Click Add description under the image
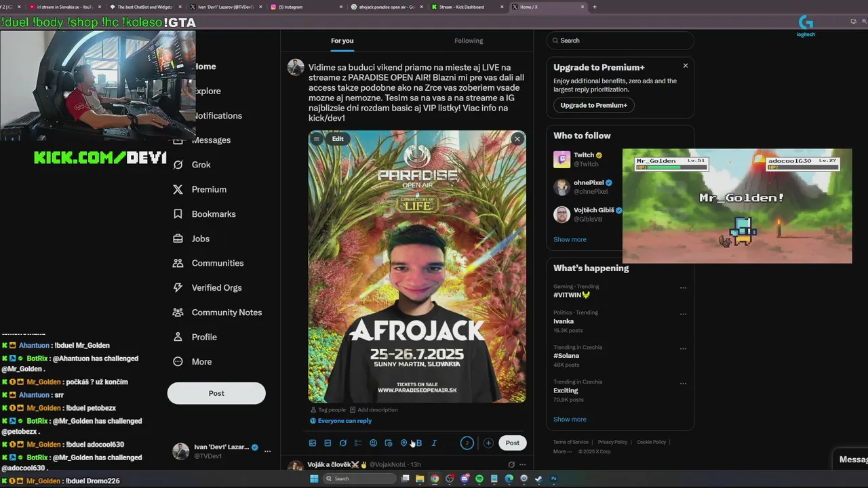This screenshot has height=488, width=868. tap(374, 410)
